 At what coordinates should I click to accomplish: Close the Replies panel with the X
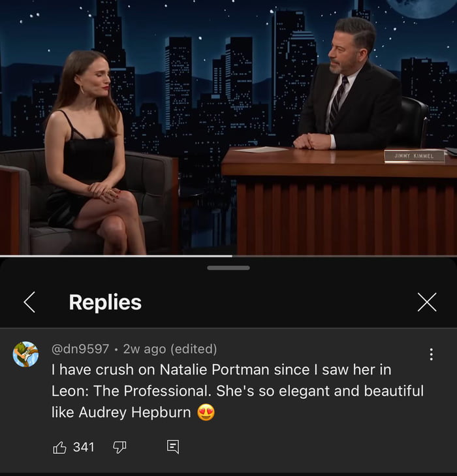427,302
